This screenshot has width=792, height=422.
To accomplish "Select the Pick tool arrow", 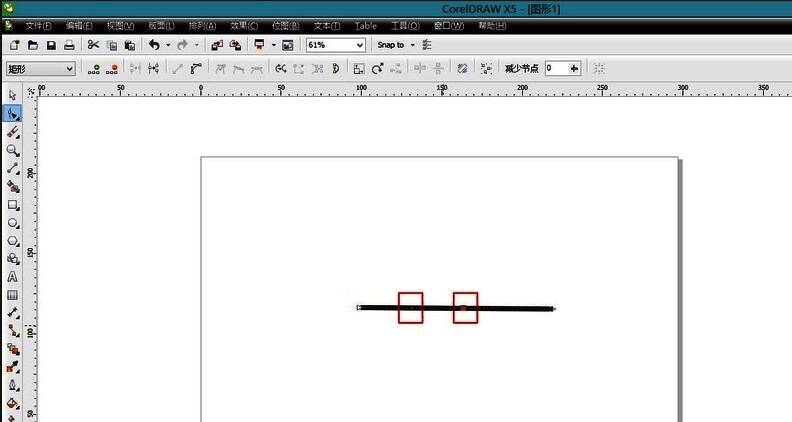I will point(13,96).
